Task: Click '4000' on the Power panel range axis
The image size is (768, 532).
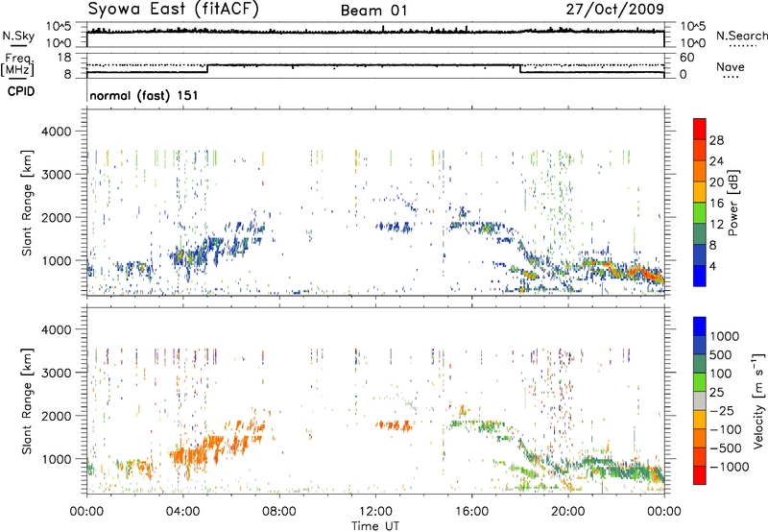Action: pyautogui.click(x=56, y=132)
